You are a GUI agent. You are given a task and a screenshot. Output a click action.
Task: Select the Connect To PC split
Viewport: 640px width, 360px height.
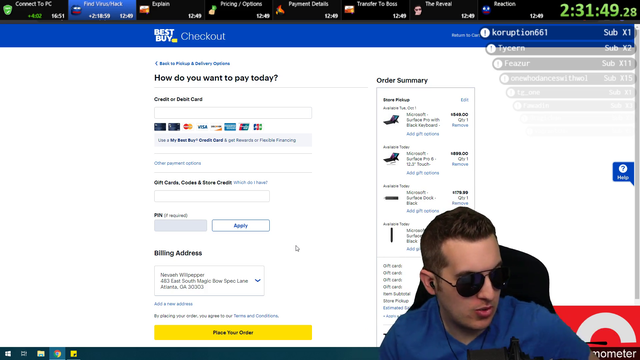tap(34, 10)
